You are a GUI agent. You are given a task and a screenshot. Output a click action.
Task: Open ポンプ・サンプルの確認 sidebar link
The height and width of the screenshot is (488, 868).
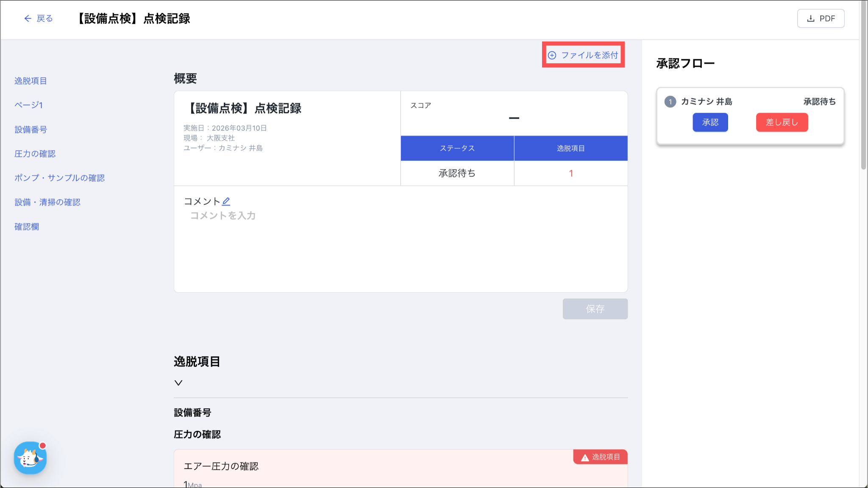59,178
